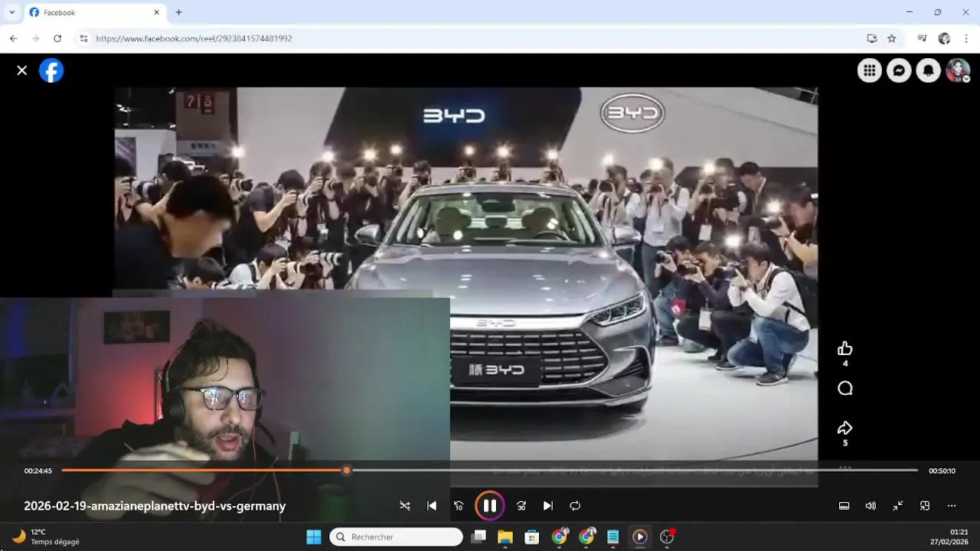
Task: Focus the facebook.com/reel address bar
Action: [x=194, y=38]
